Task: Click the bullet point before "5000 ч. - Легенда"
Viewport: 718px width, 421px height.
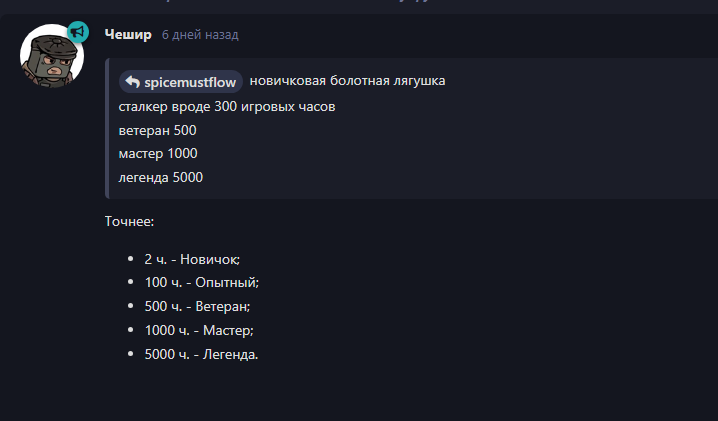Action: [131, 354]
